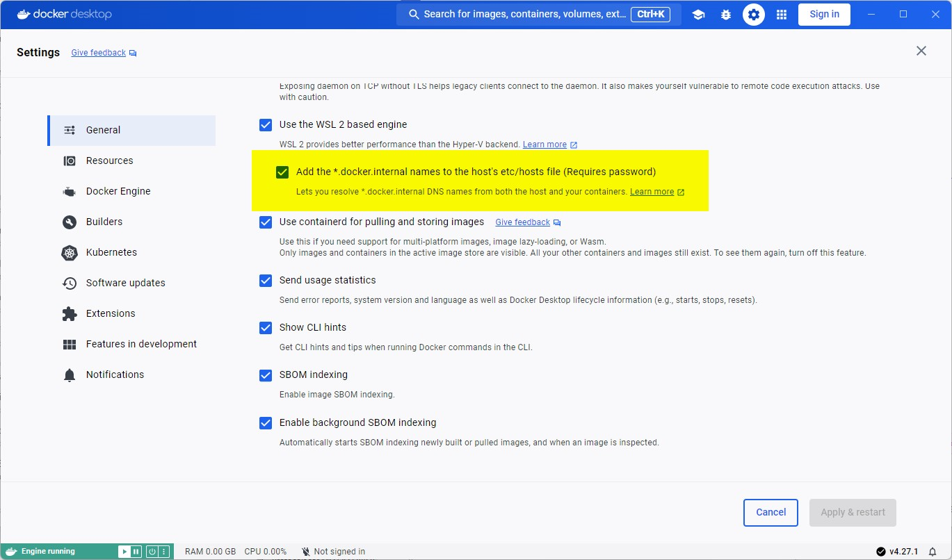952x560 pixels.
Task: Open the apps grid icon in header
Action: (782, 15)
